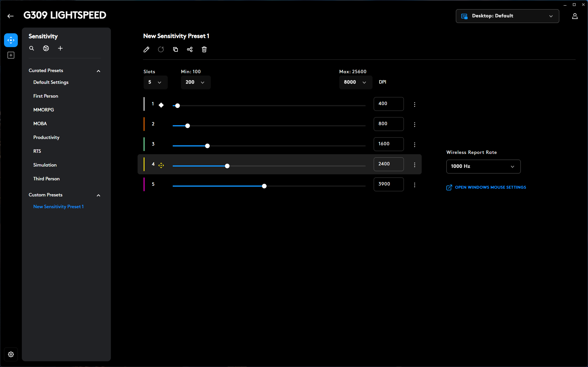Screen dimensions: 588x367
Task: Click the G309 LIGHTSPEED device title
Action: [x=65, y=16]
